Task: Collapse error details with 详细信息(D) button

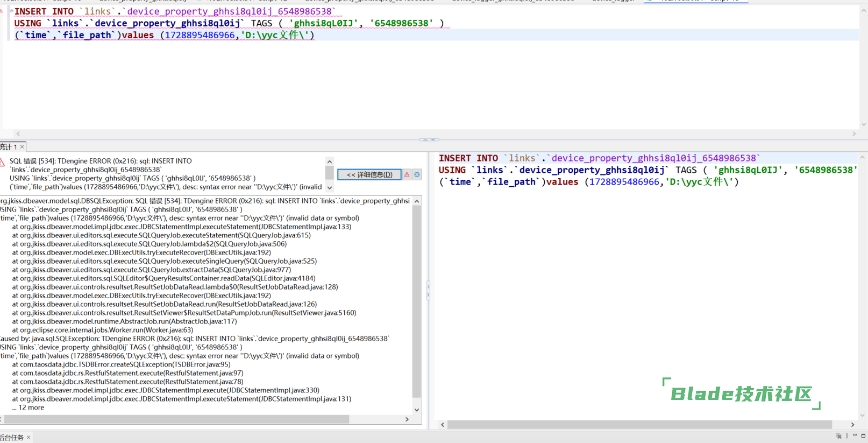Action: pyautogui.click(x=369, y=174)
